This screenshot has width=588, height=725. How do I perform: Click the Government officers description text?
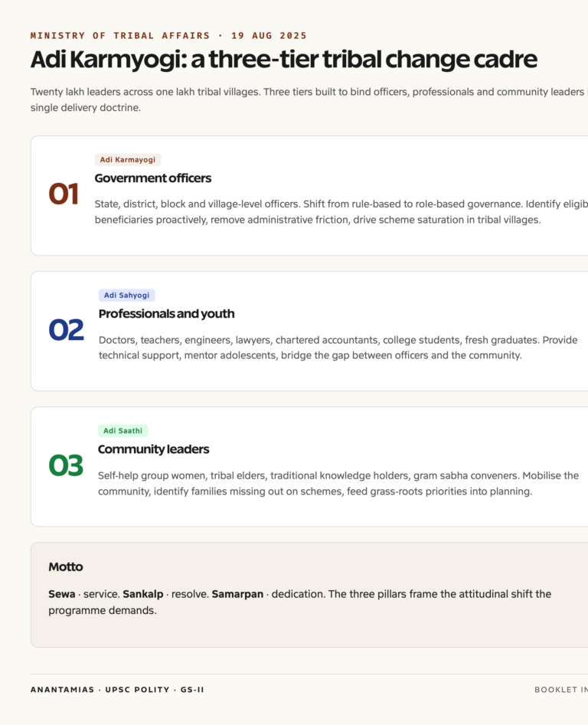click(x=341, y=212)
